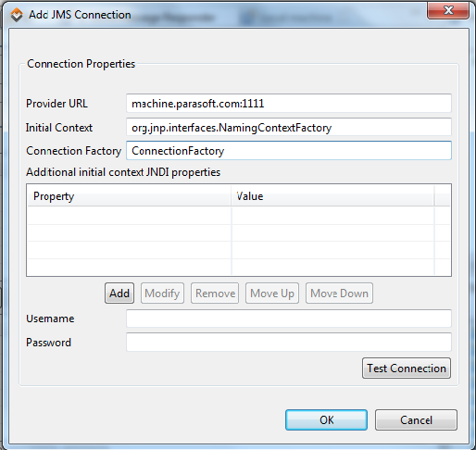Confirm the dialog with OK

point(326,419)
